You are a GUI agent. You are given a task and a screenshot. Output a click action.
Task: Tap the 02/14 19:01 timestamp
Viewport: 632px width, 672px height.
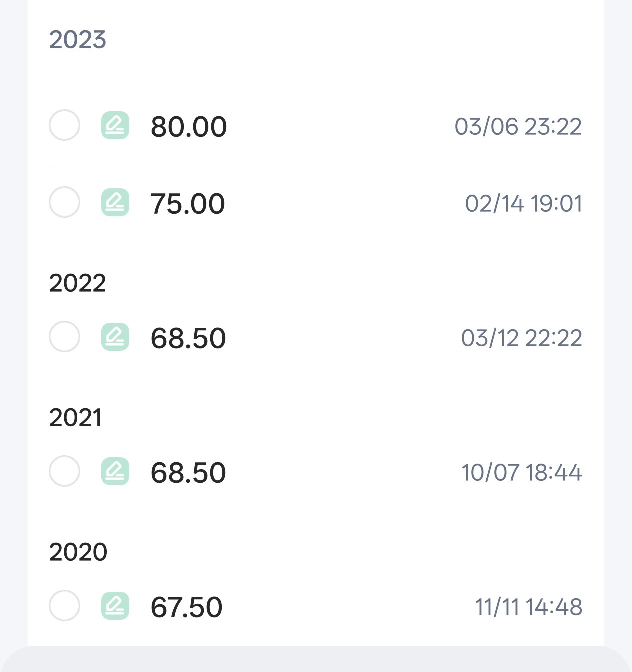[524, 203]
